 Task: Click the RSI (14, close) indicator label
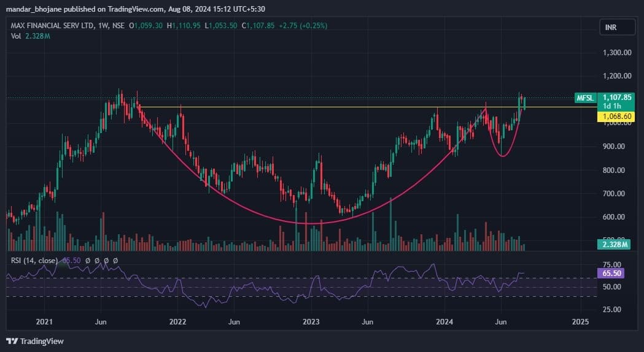click(x=34, y=261)
